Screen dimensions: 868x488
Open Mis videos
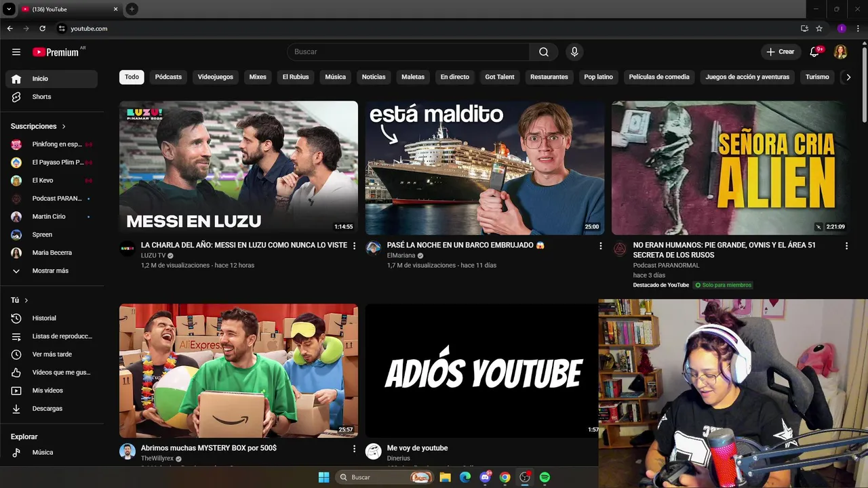52,390
